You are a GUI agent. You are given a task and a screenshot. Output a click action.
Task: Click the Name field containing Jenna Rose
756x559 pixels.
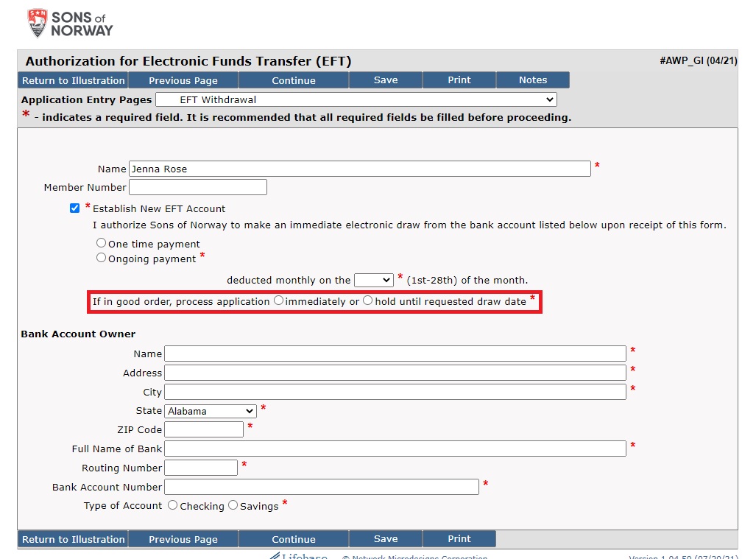[x=360, y=169]
